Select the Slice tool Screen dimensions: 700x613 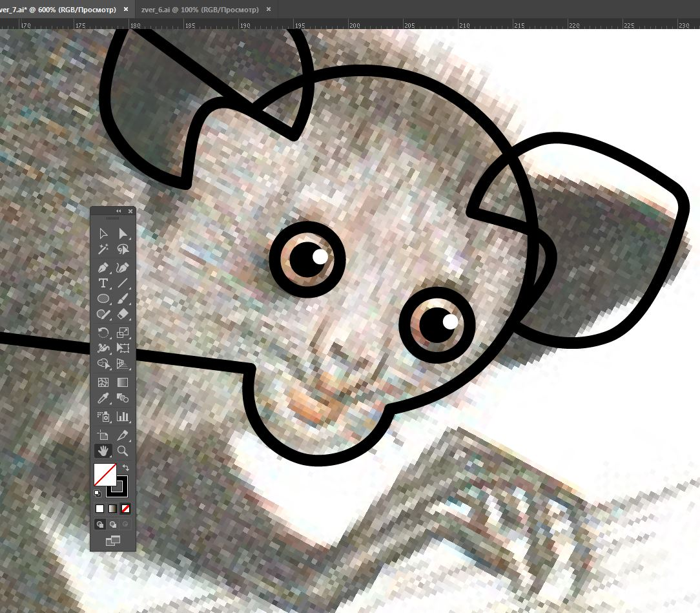point(123,435)
